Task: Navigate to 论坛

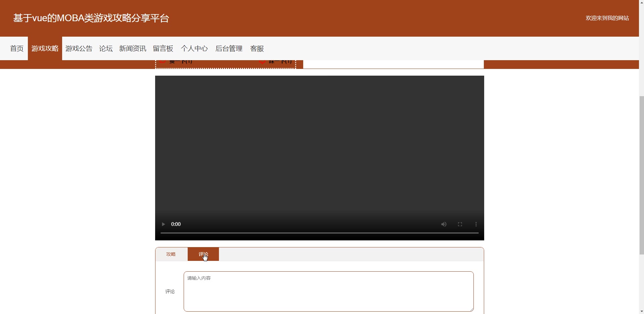Action: (x=106, y=48)
